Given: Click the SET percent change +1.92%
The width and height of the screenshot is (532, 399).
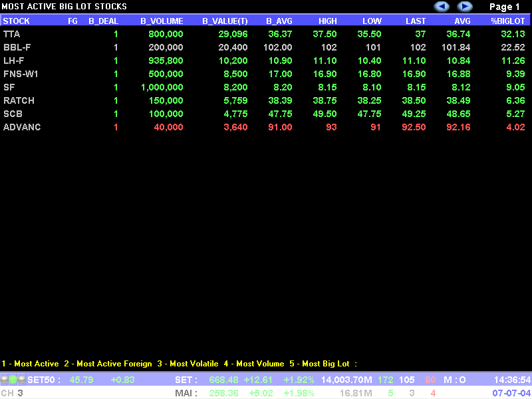Looking at the screenshot, I should click(299, 380).
